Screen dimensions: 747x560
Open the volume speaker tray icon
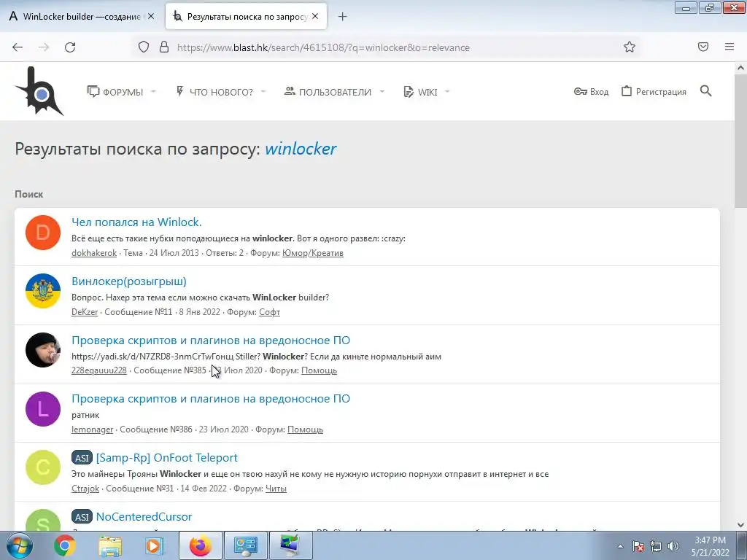coord(673,547)
